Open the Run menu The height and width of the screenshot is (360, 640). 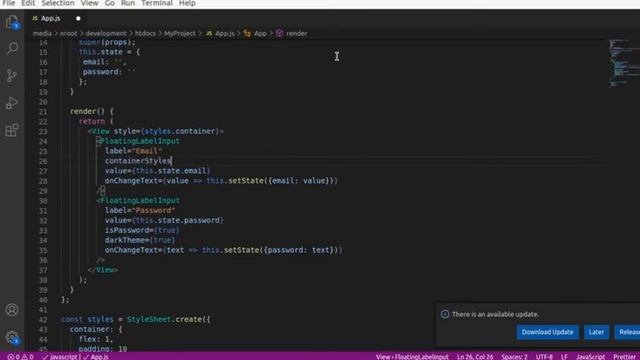(x=128, y=3)
